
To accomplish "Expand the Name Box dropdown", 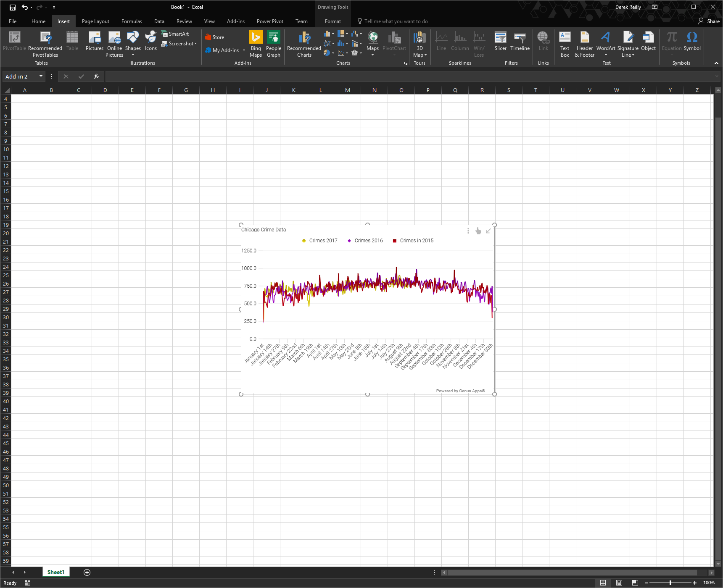I will click(x=41, y=76).
